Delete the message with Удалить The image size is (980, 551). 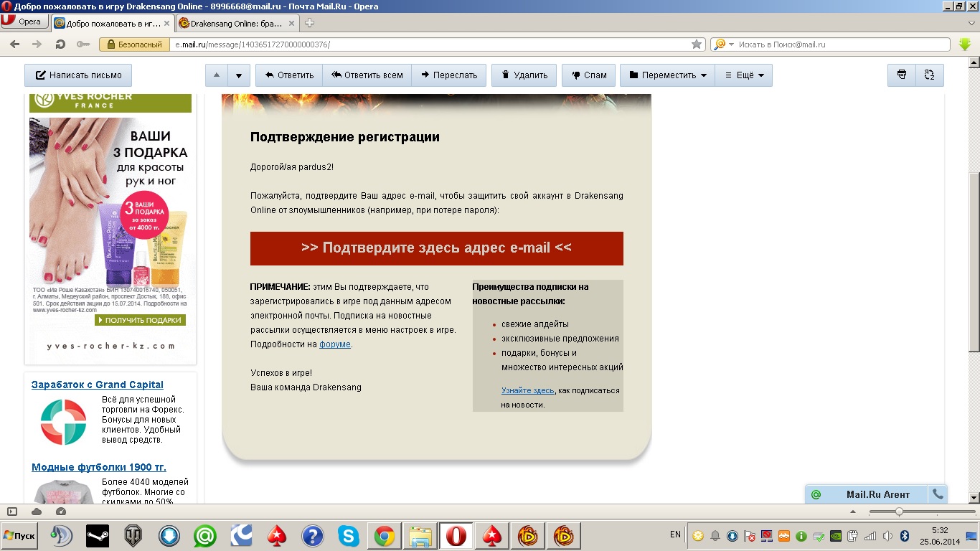[x=524, y=75]
